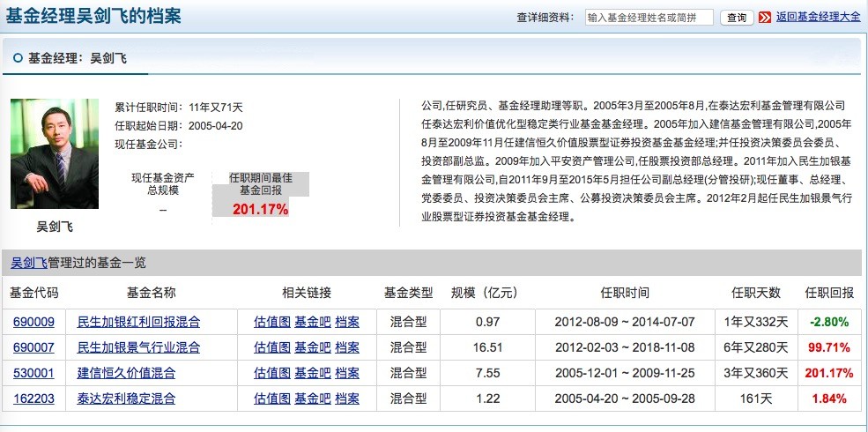Open 基金吧 for 建信恒久价值混合

click(x=312, y=373)
